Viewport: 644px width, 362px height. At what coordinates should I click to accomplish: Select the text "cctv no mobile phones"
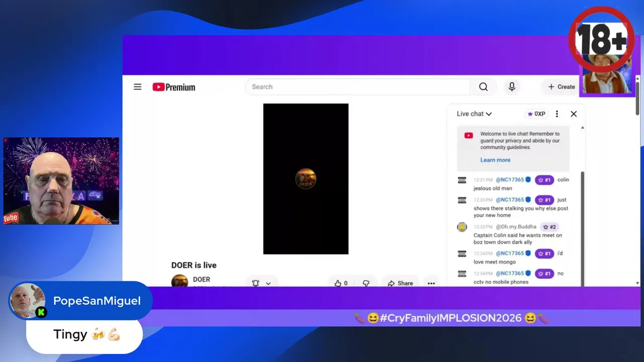pos(501,282)
